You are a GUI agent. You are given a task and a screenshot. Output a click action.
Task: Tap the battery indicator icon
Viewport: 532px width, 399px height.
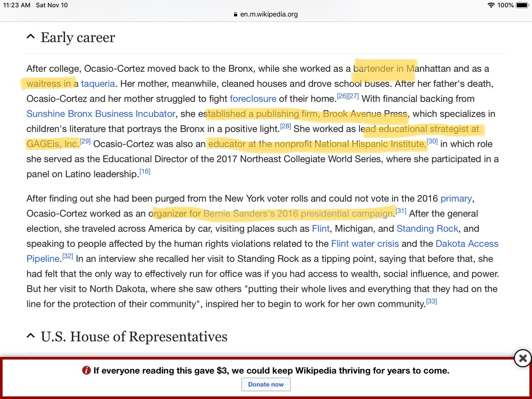523,5
